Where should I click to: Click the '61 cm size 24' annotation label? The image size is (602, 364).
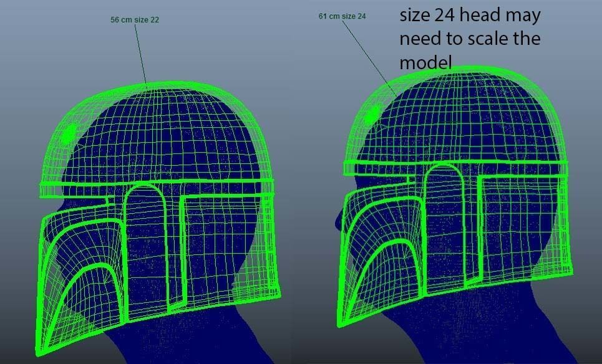click(x=342, y=16)
